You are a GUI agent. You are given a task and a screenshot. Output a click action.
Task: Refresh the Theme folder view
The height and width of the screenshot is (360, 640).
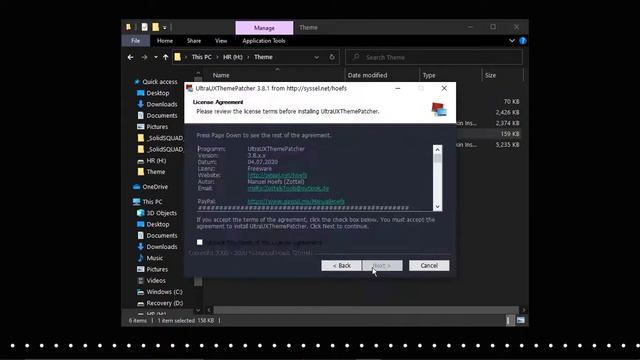point(332,57)
